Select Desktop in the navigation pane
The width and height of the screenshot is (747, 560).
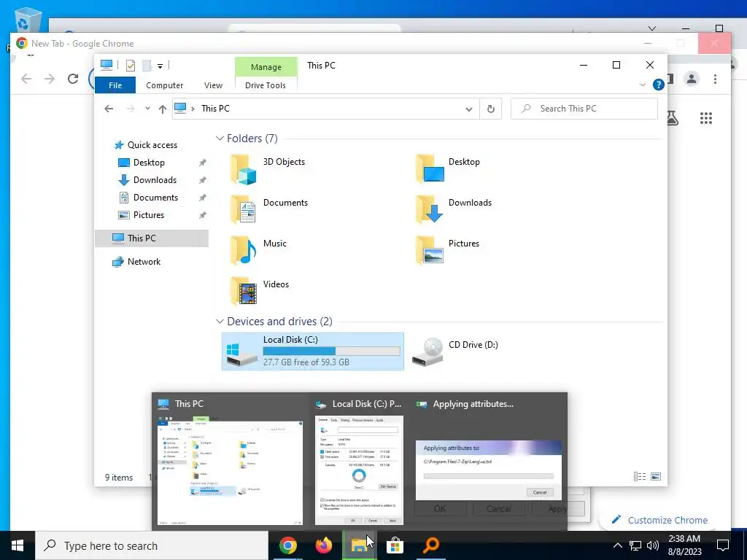click(x=149, y=163)
